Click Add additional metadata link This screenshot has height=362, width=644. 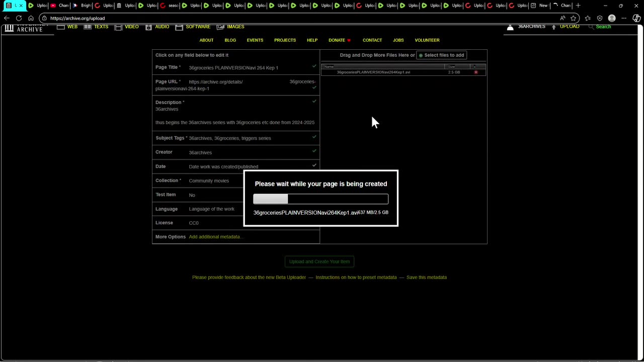[x=216, y=237]
